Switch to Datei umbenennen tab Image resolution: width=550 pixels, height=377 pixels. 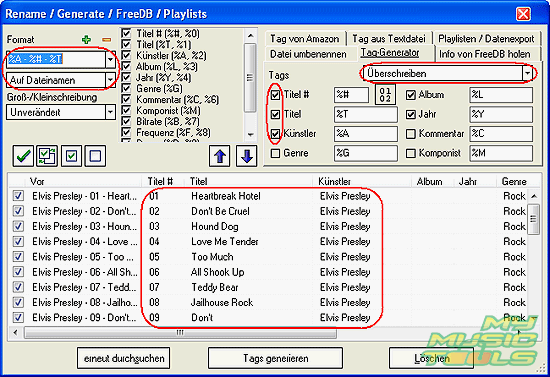coord(308,54)
